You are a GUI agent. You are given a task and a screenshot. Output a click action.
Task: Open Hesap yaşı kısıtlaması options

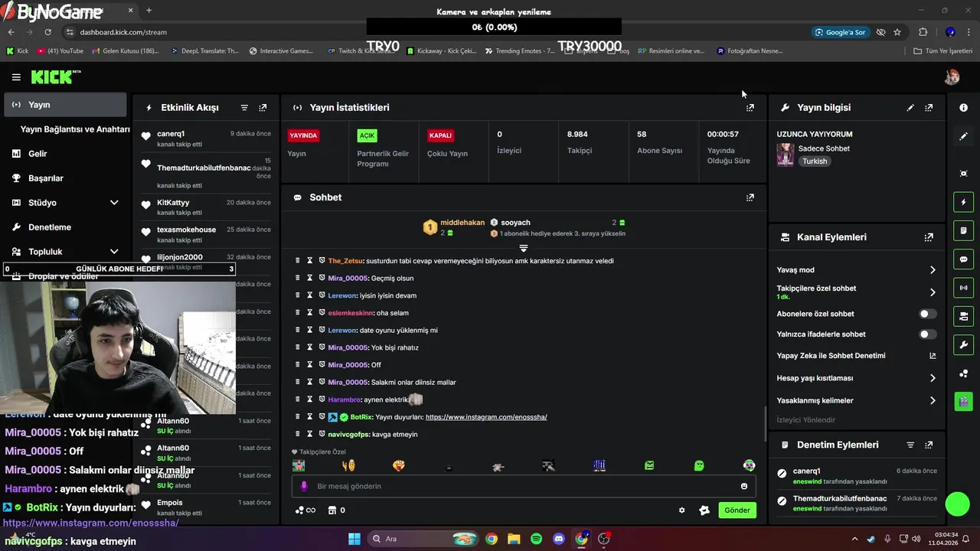(857, 378)
